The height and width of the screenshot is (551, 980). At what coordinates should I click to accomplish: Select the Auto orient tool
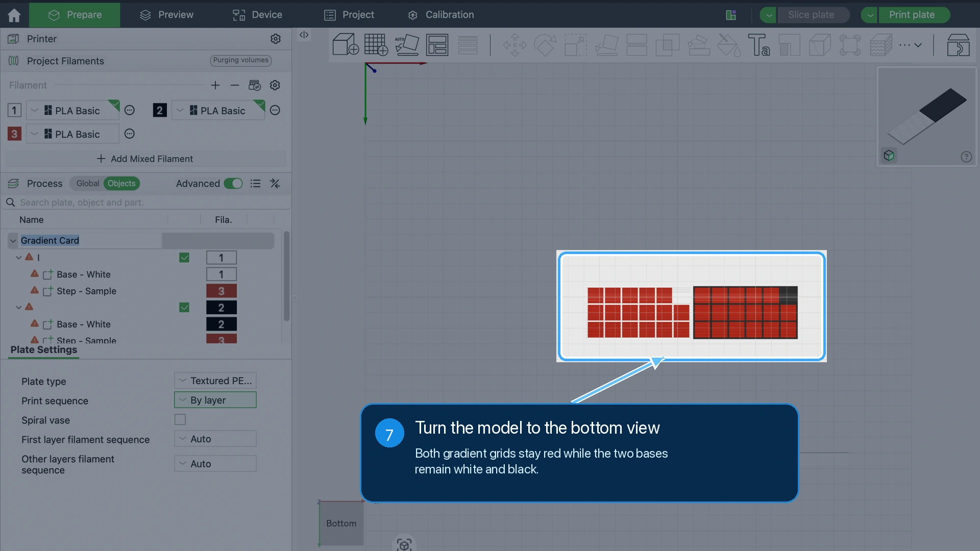pyautogui.click(x=407, y=44)
